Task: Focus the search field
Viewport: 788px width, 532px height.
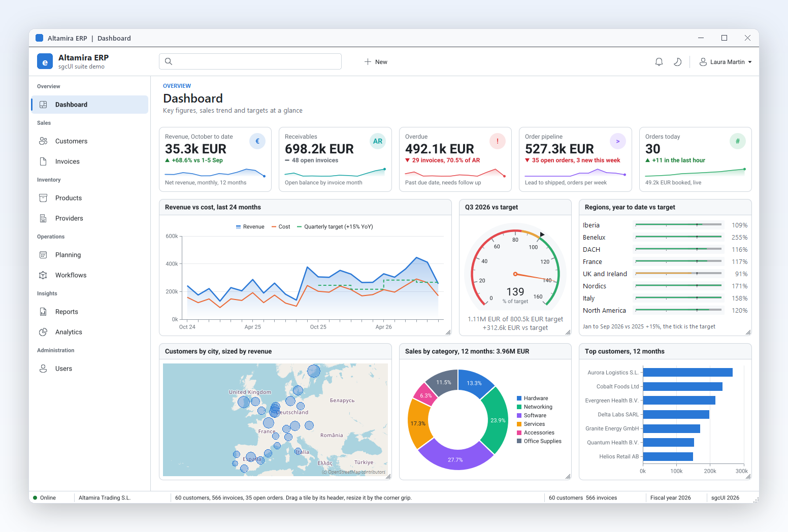Action: point(250,61)
